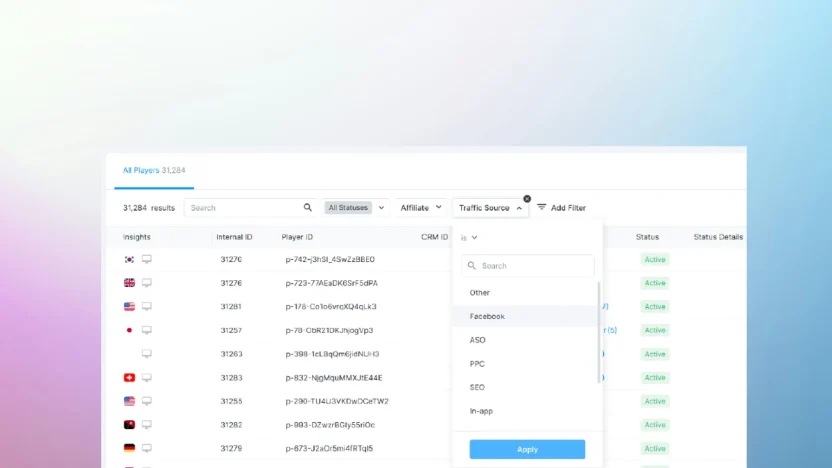Open player p-290-TU4U3VKDwDCeTW2
Viewport: 832px width, 468px height.
coord(337,401)
